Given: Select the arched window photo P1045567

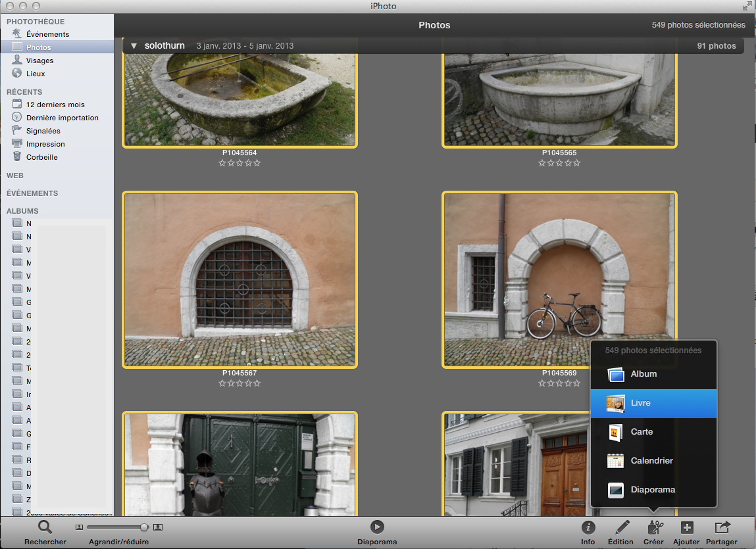Looking at the screenshot, I should (x=239, y=279).
